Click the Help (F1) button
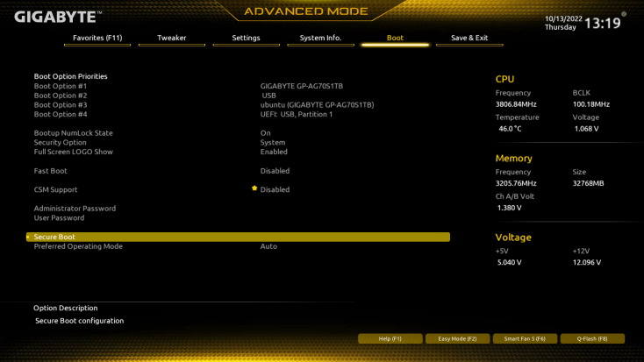Image resolution: width=644 pixels, height=362 pixels. coord(390,338)
